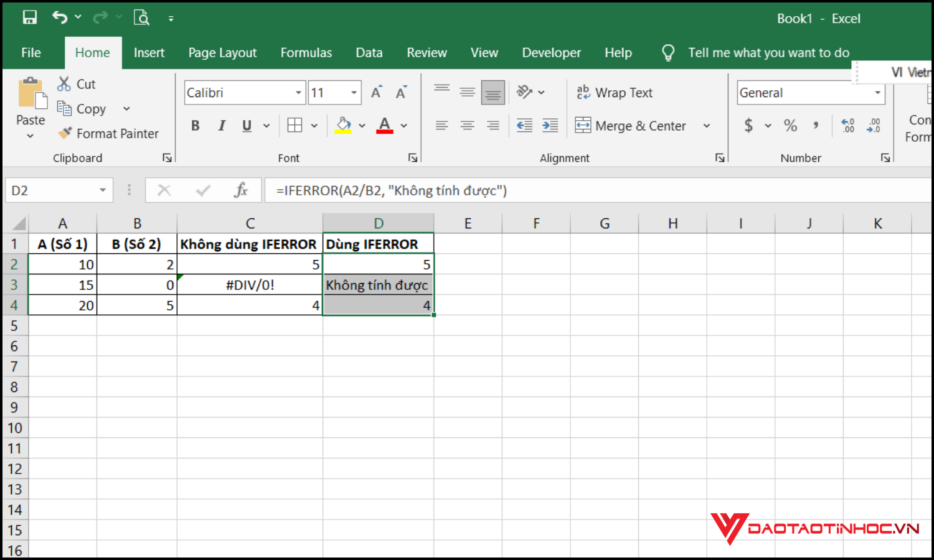The width and height of the screenshot is (934, 560).
Task: Click the Insert Function fx icon
Action: [x=241, y=190]
